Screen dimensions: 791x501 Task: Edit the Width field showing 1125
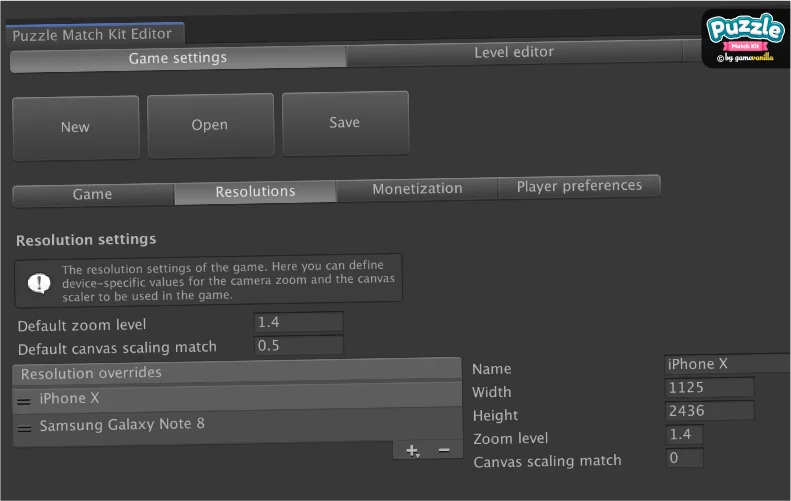coord(710,387)
